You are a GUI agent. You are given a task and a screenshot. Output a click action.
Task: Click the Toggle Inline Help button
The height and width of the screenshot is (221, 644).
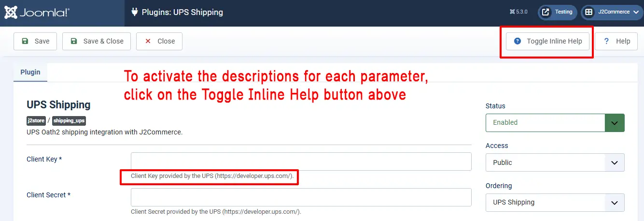(548, 41)
